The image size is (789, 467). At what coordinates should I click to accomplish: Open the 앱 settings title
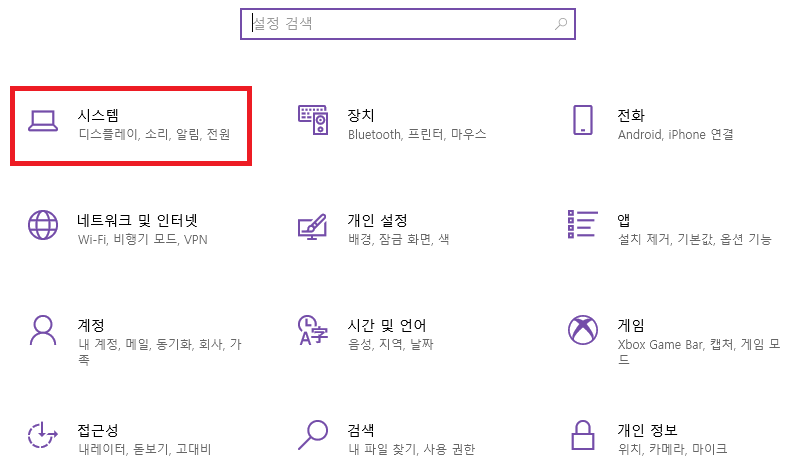click(623, 220)
